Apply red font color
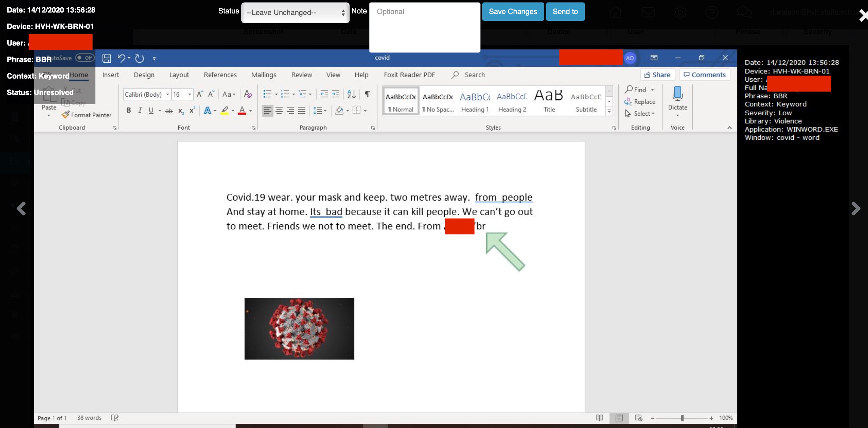Screen dimensions: 868x428 click(x=242, y=110)
